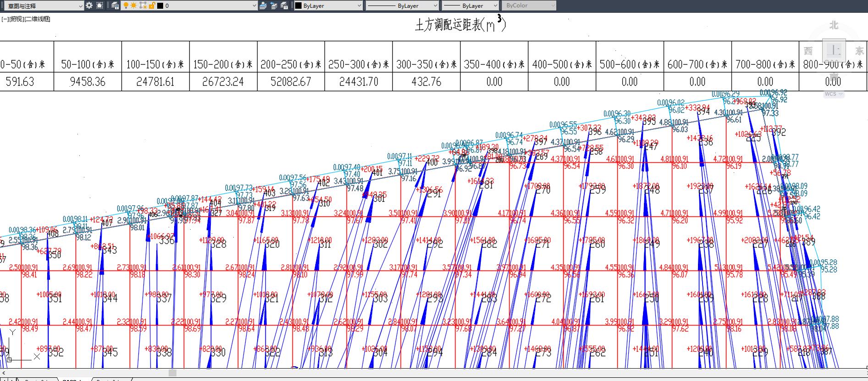The image size is (868, 381).
Task: Select grid cell number 408
Action: pos(53,234)
